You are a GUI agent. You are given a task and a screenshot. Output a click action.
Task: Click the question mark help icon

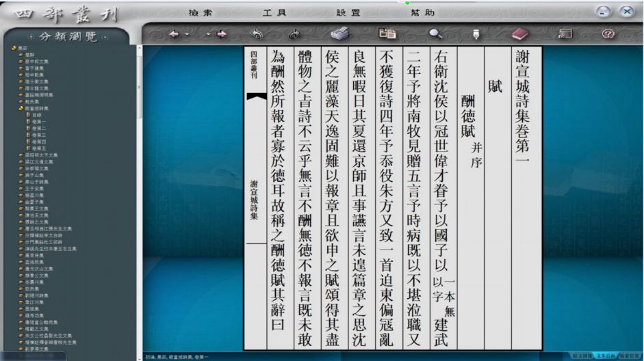click(x=606, y=34)
